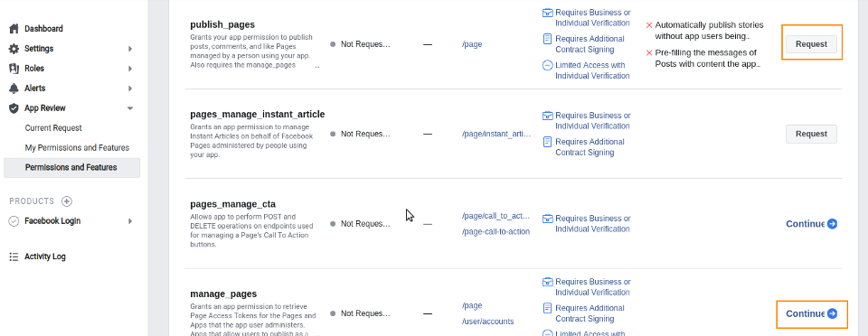Open the /page-call-to-action endpoint link
The image size is (868, 336).
pyautogui.click(x=496, y=231)
